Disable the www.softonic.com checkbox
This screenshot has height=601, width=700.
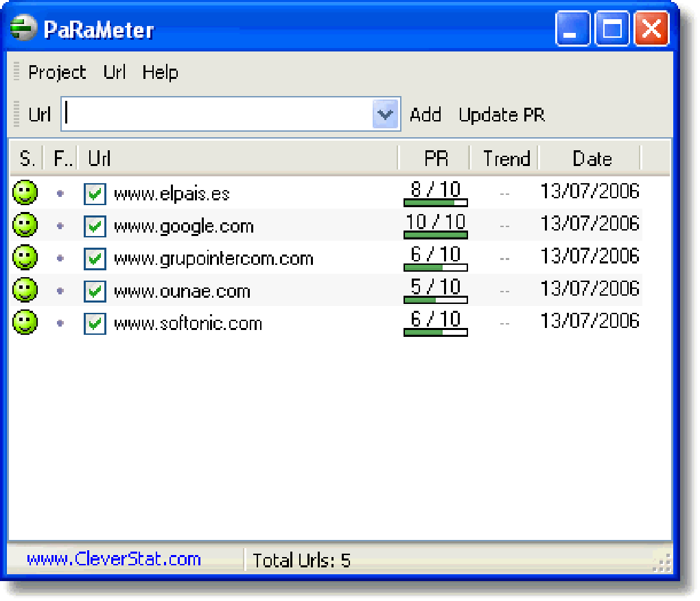(95, 324)
